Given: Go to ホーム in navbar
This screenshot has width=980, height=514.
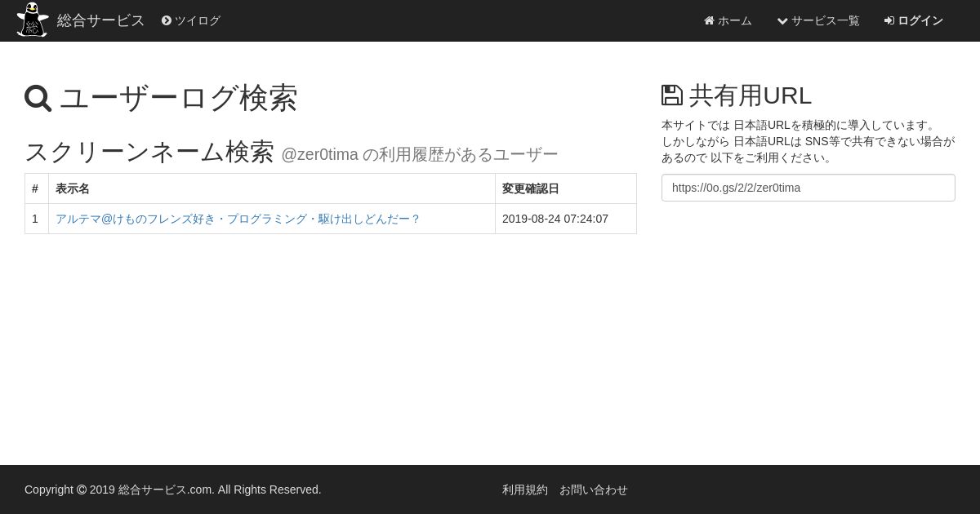Looking at the screenshot, I should coord(728,20).
